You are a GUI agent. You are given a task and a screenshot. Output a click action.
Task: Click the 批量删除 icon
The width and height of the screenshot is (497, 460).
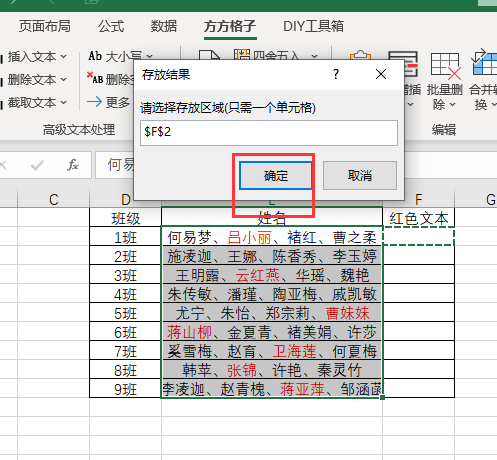445,66
